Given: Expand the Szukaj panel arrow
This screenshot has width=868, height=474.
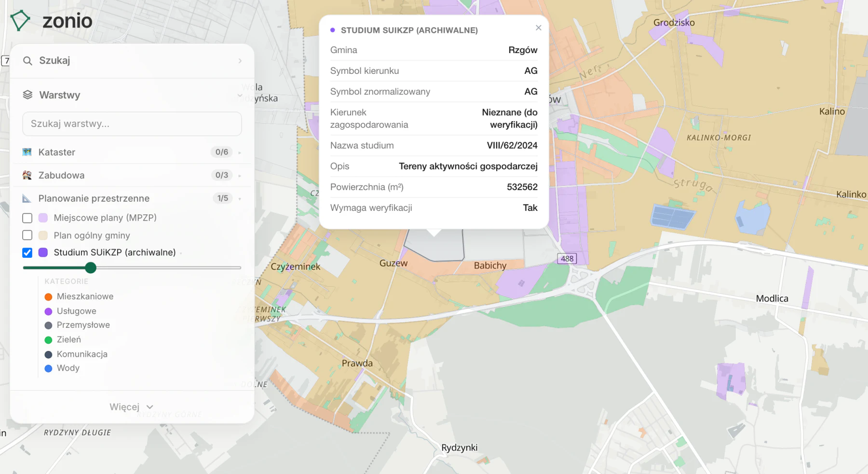Looking at the screenshot, I should click(240, 61).
